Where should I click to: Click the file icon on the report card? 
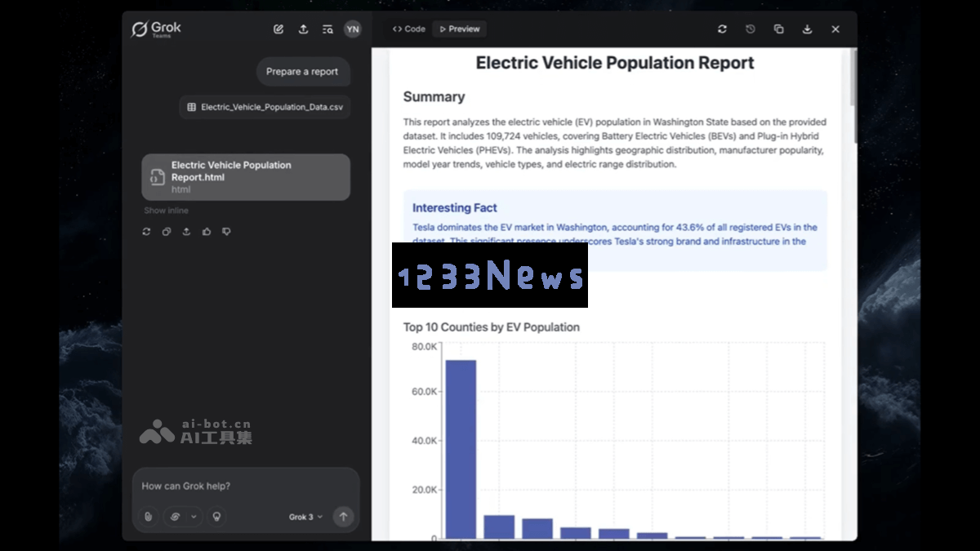(158, 177)
